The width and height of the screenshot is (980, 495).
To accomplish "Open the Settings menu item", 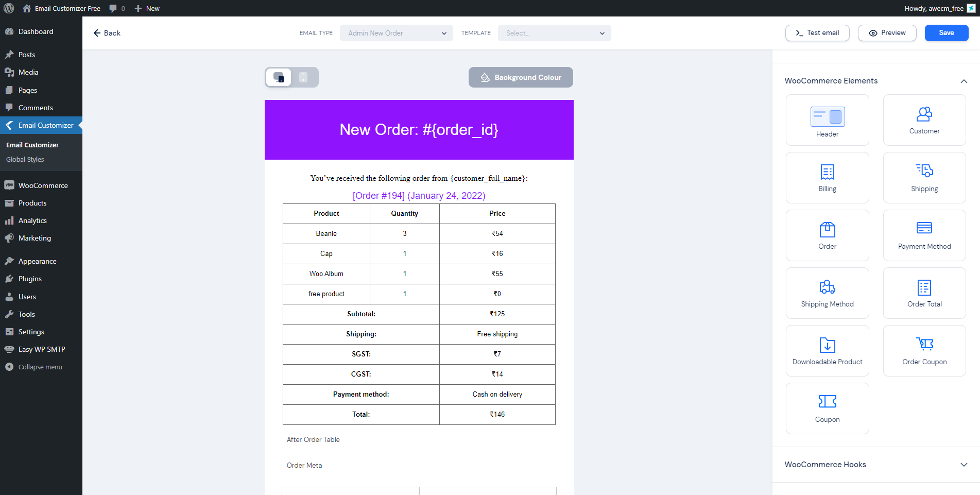I will [41, 332].
